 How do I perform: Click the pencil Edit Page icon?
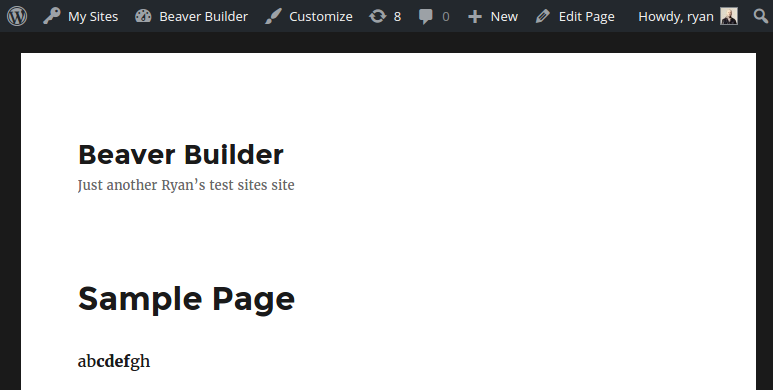coord(543,16)
